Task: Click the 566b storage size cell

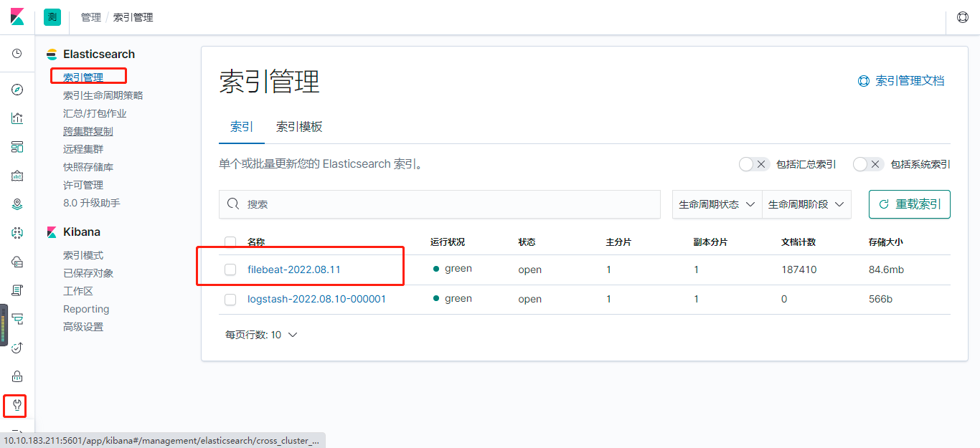Action: point(880,299)
